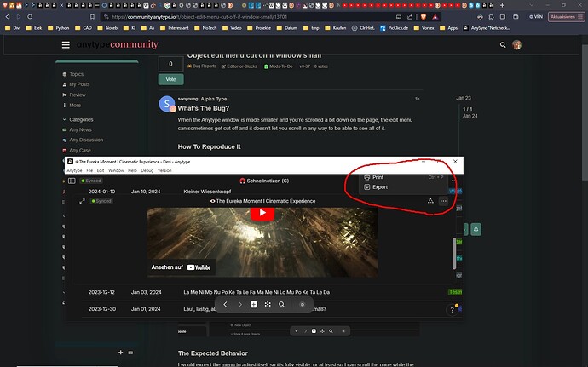588x367 pixels.
Task: Click the Anytype navigation plus icon
Action: click(254, 304)
